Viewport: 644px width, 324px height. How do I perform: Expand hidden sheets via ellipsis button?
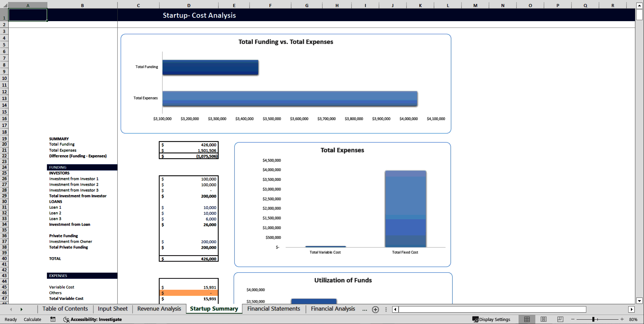364,310
